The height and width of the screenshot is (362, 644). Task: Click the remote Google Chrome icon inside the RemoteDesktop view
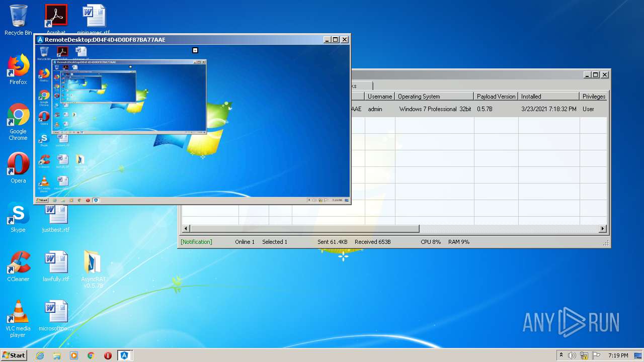click(x=44, y=97)
